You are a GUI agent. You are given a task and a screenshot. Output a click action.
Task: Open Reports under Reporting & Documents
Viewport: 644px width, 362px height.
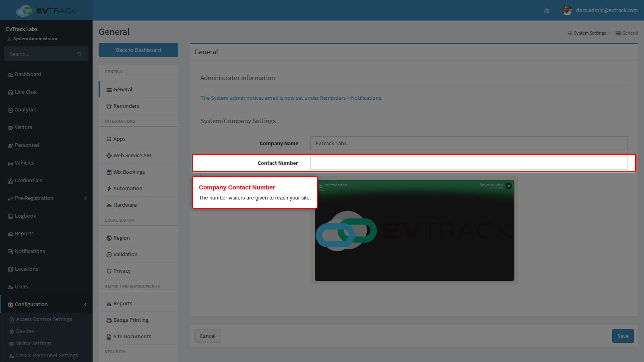click(138, 304)
